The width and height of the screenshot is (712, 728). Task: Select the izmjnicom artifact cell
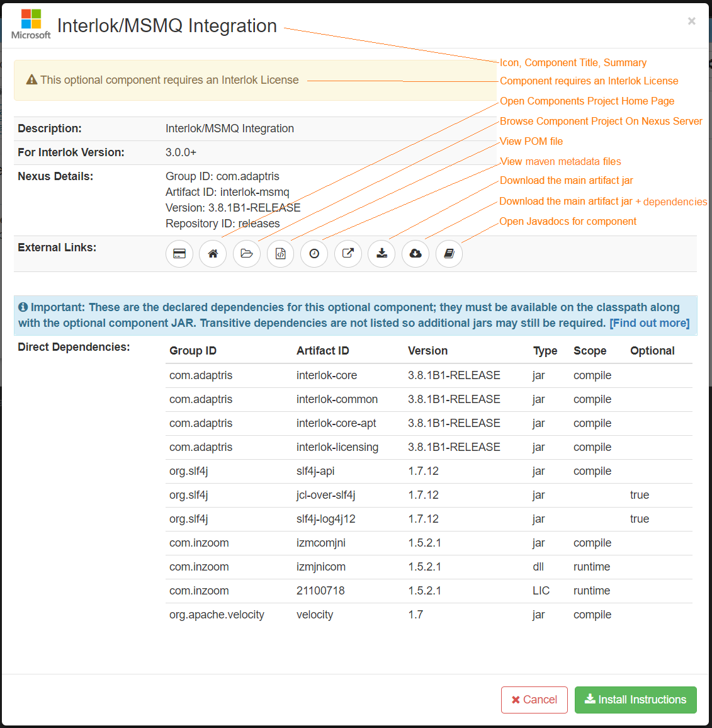(x=320, y=567)
